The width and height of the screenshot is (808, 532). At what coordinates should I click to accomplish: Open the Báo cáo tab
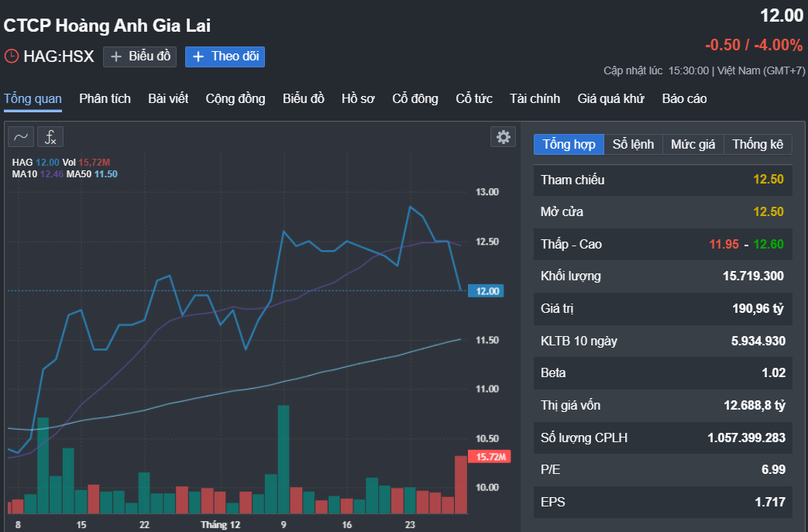[684, 99]
